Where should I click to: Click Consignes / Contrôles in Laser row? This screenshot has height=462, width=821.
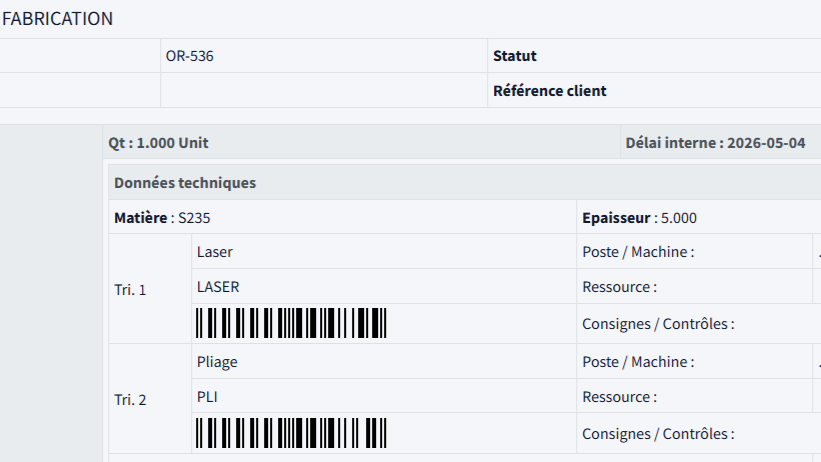point(658,324)
